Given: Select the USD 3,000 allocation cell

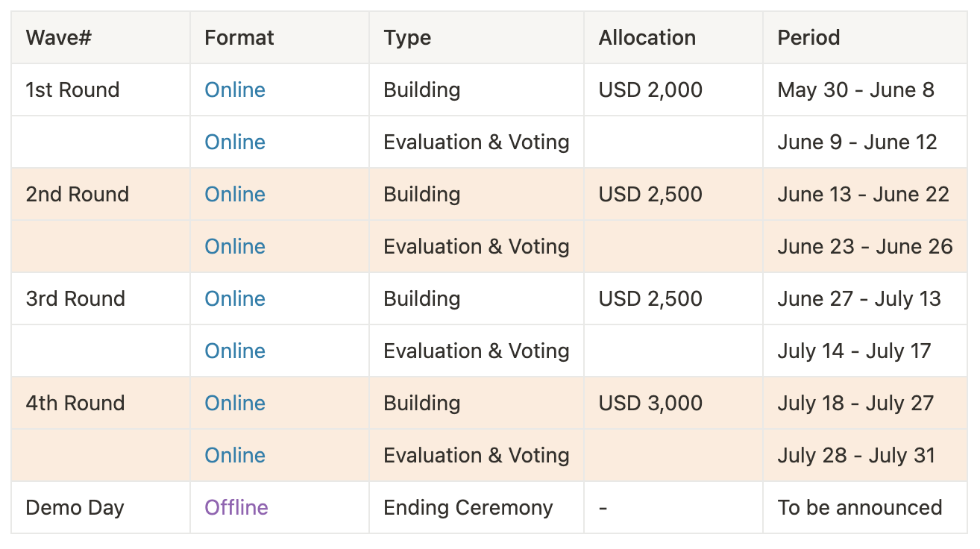Looking at the screenshot, I should pos(650,404).
